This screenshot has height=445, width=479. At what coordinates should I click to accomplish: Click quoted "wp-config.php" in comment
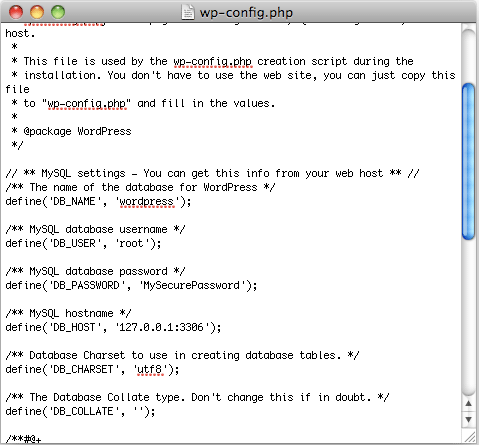(86, 104)
